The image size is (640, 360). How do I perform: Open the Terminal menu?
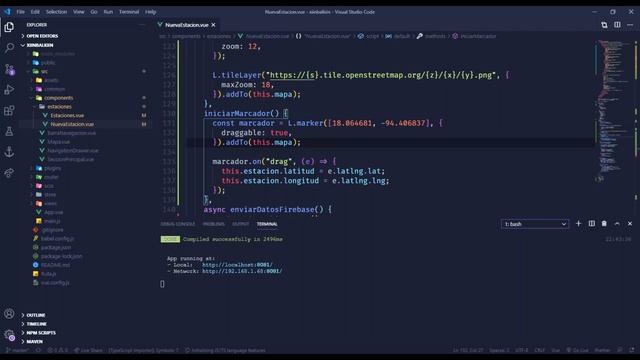pos(129,12)
